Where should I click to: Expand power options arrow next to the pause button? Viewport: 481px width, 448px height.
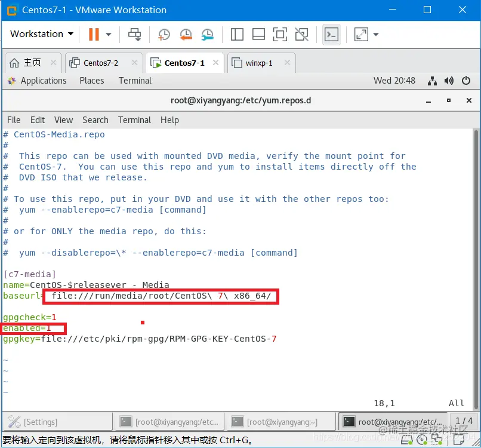(108, 34)
